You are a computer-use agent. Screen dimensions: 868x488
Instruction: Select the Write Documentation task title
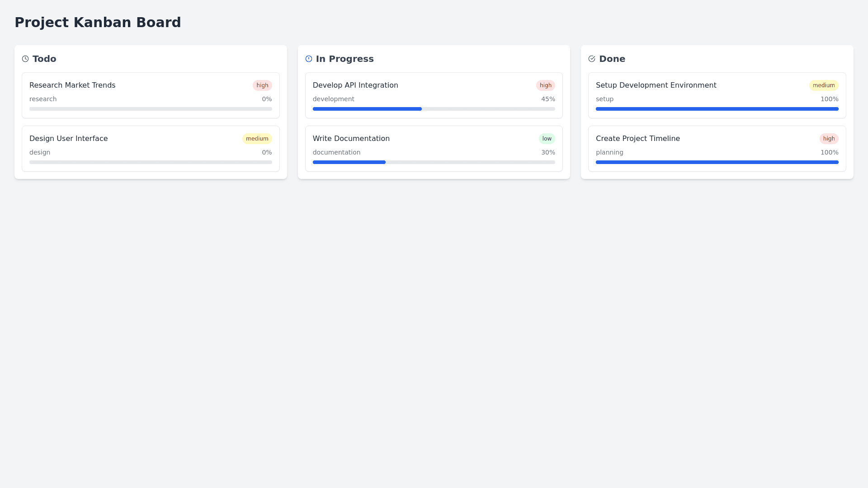tap(351, 139)
